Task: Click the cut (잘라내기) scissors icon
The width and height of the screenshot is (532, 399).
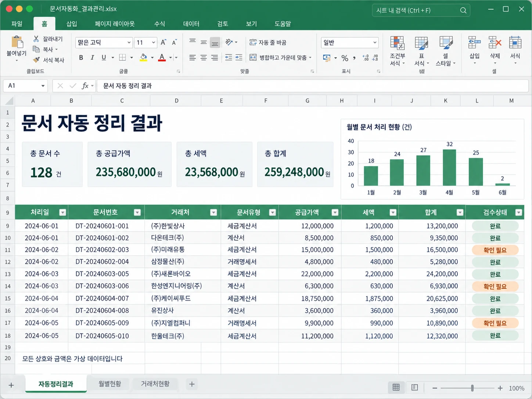Action: [36, 39]
